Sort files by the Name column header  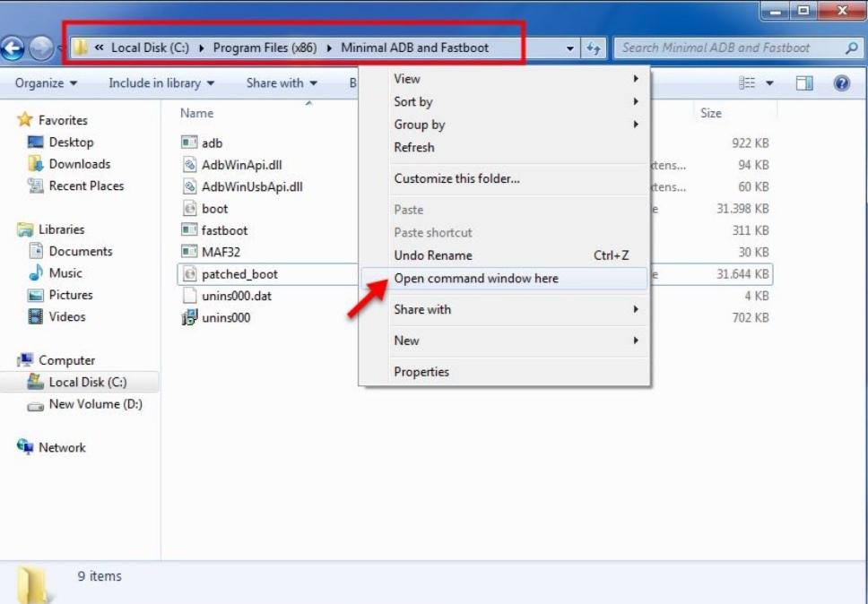[196, 113]
